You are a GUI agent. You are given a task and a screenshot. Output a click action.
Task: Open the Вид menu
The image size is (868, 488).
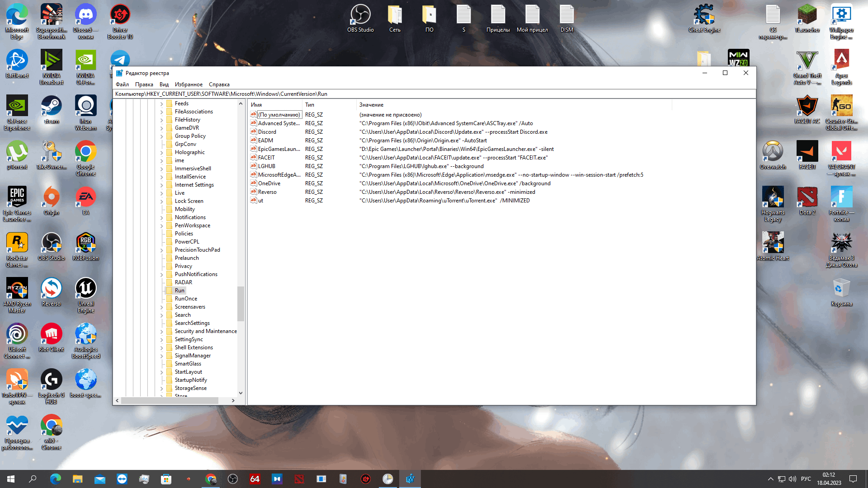click(164, 84)
